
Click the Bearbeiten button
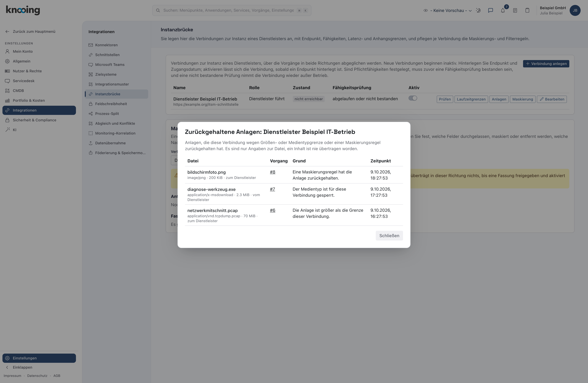552,99
